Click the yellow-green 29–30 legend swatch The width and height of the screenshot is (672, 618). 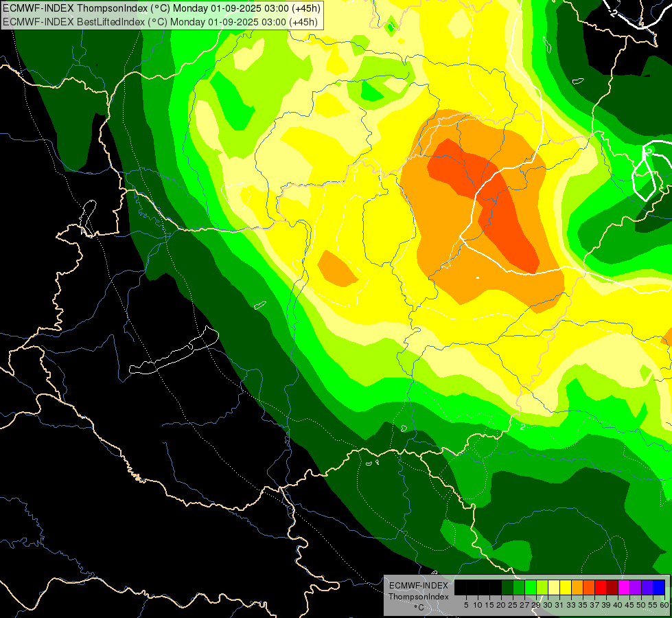pyautogui.click(x=542, y=587)
